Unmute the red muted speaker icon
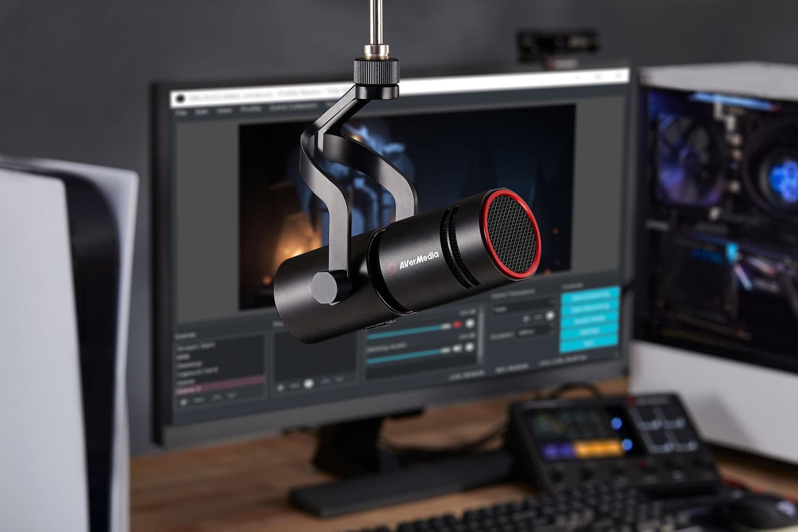Screen dimensions: 798x532 (457, 325)
